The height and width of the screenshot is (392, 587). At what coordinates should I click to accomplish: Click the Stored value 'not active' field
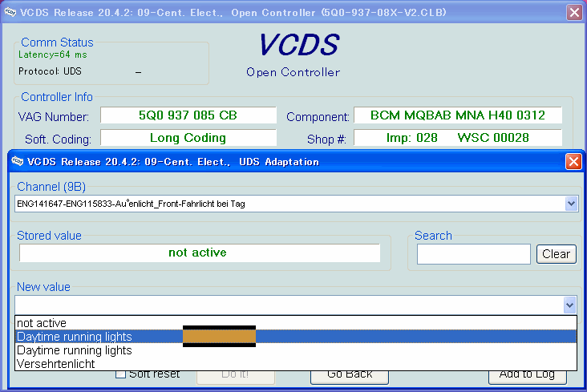pyautogui.click(x=200, y=253)
